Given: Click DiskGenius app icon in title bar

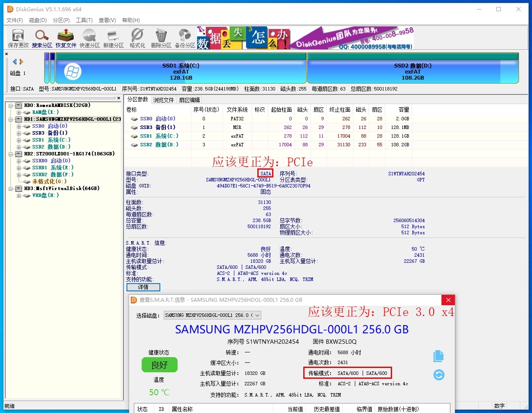Looking at the screenshot, I should coord(10,9).
